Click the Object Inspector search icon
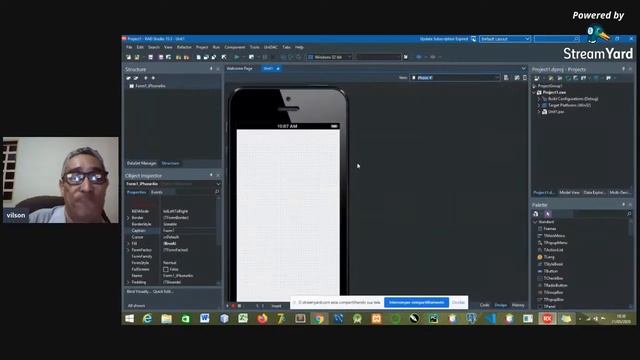Viewport: 640px width, 360px height. point(217,192)
